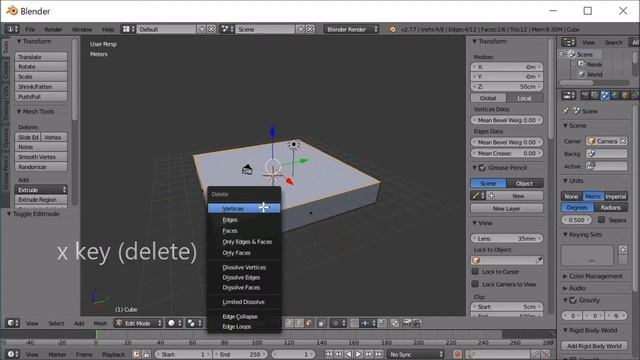640x360 pixels.
Task: Choose Edge Loops entry
Action: [x=244, y=327]
